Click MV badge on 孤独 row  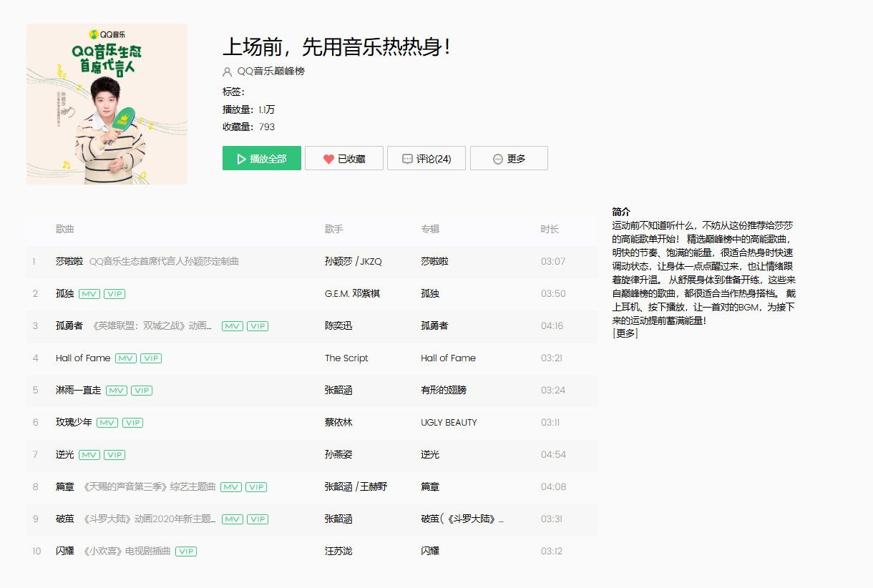coord(89,294)
